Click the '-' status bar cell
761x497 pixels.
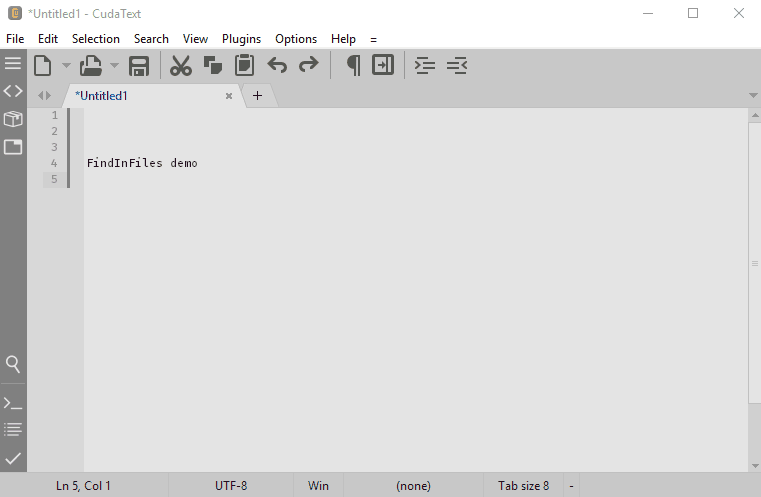[571, 485]
